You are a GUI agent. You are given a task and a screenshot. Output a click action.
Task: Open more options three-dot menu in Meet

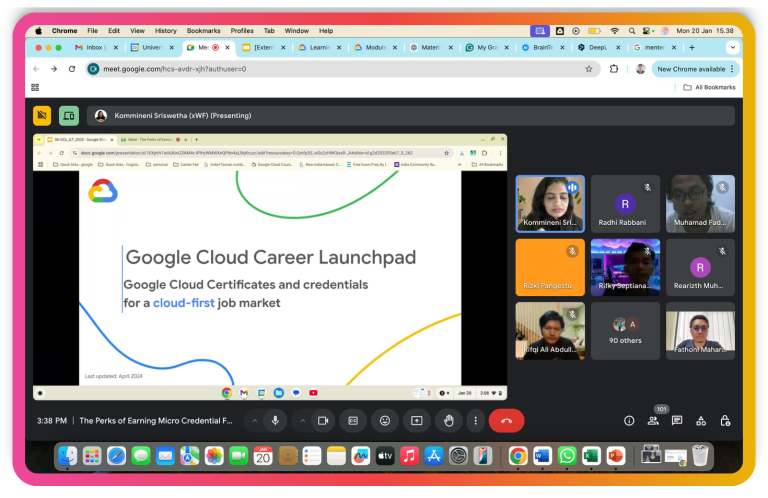coord(475,421)
